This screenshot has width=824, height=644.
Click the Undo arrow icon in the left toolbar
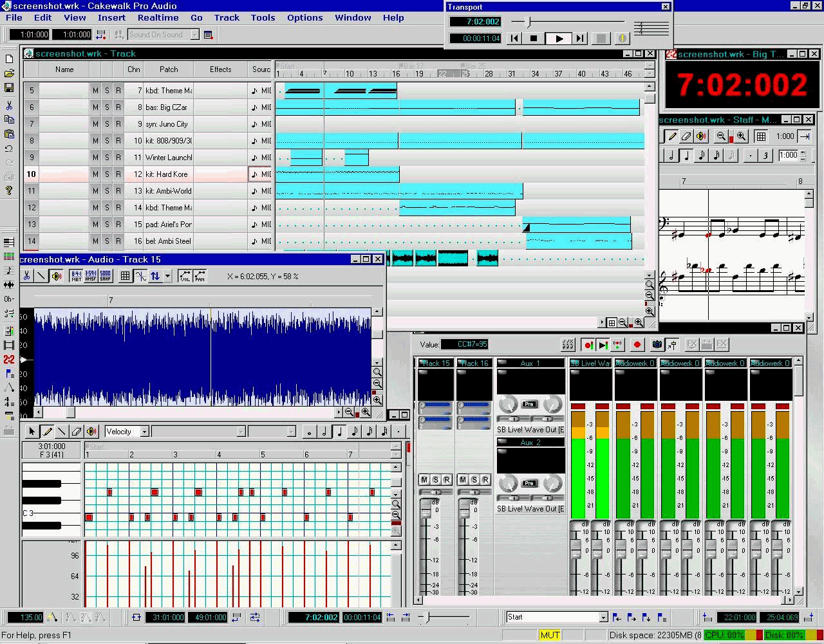click(9, 149)
